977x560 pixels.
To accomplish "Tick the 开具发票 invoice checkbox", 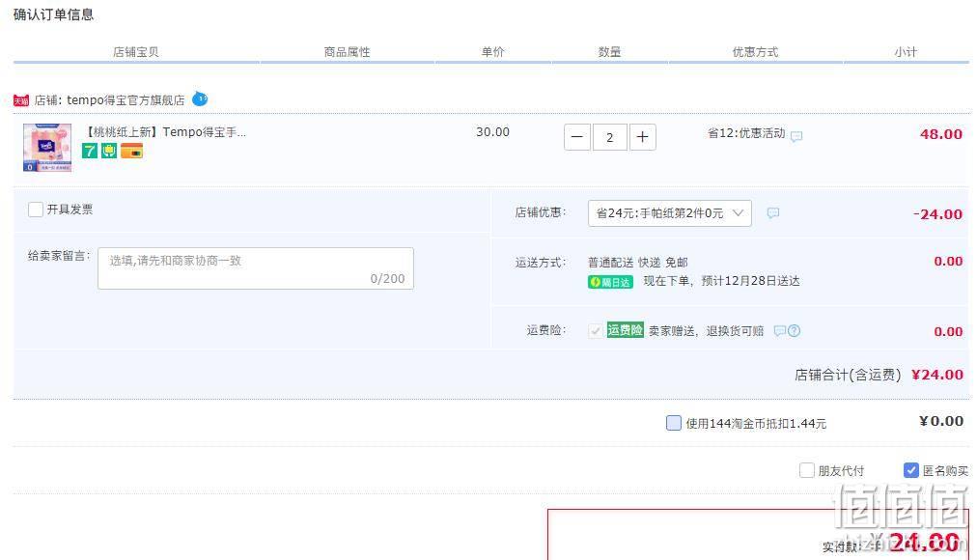I will point(36,210).
